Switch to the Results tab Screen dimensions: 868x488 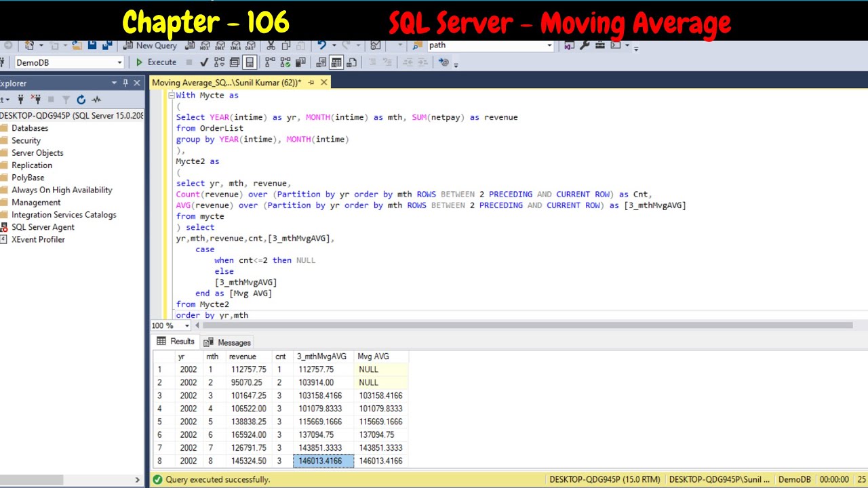click(x=176, y=342)
